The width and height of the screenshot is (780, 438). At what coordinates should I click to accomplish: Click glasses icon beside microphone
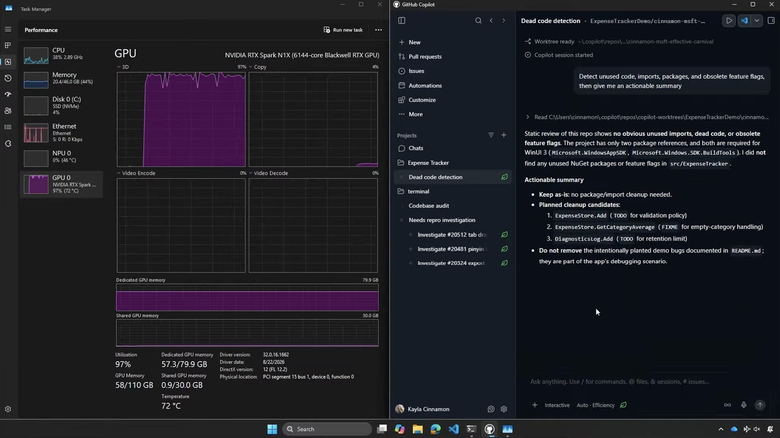click(727, 405)
